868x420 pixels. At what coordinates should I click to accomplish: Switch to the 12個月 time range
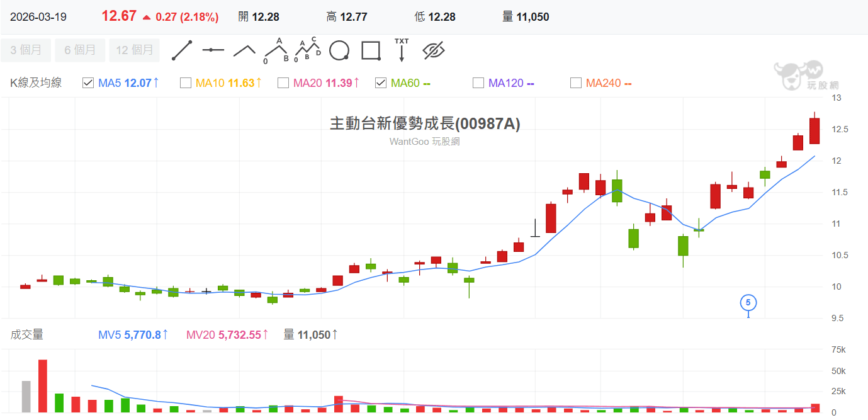(x=134, y=49)
